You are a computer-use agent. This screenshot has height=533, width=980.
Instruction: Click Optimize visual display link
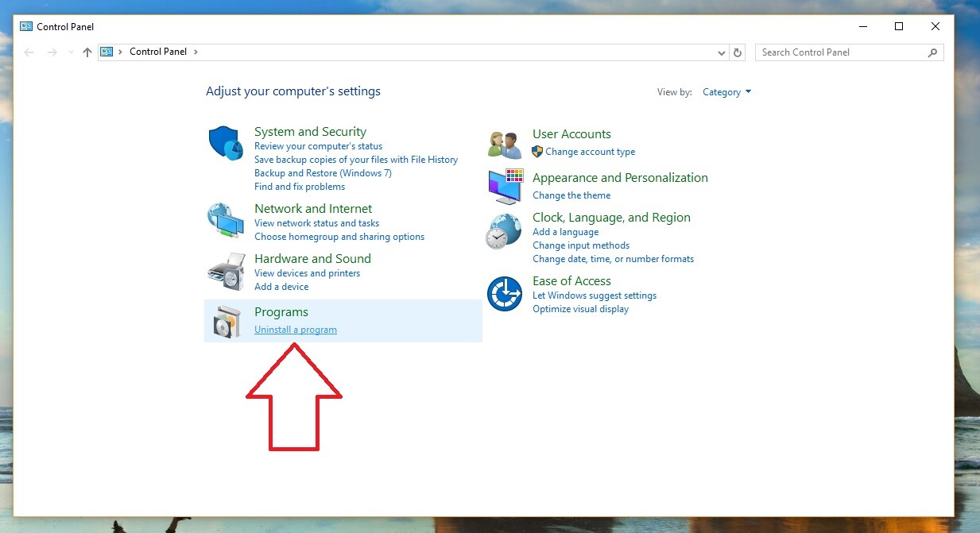pyautogui.click(x=580, y=309)
